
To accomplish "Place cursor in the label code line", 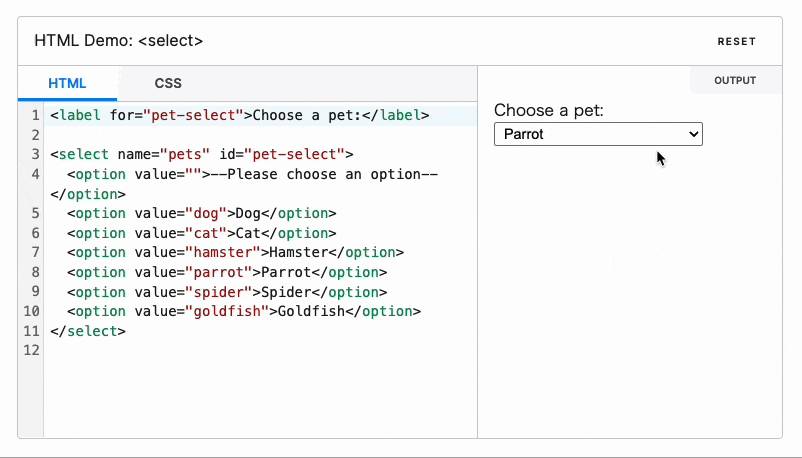I will pyautogui.click(x=240, y=116).
